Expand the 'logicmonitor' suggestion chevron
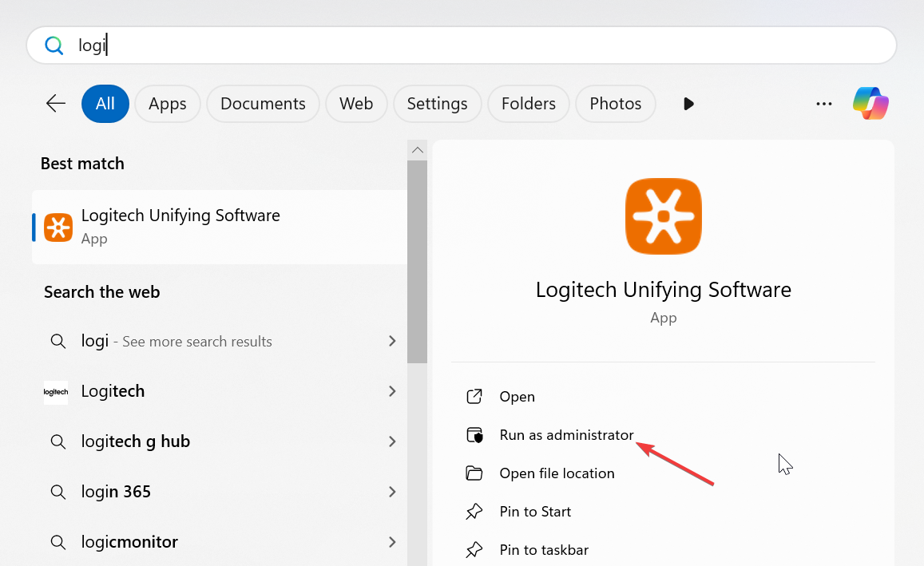 coord(392,542)
